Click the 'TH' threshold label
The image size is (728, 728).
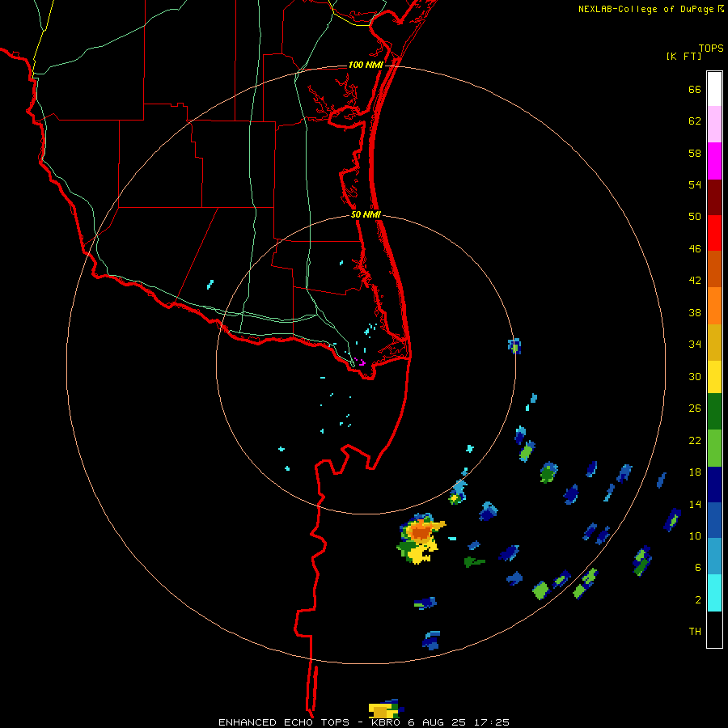click(695, 632)
